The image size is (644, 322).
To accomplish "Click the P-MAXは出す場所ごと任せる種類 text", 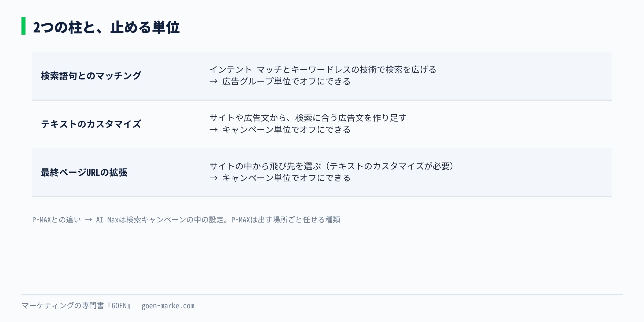I will (x=286, y=220).
